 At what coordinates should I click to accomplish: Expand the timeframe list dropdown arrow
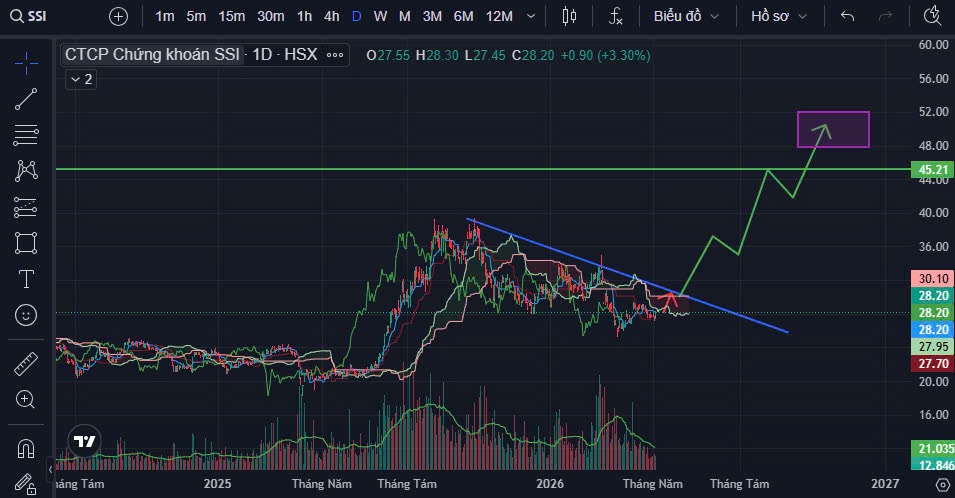pyautogui.click(x=530, y=16)
